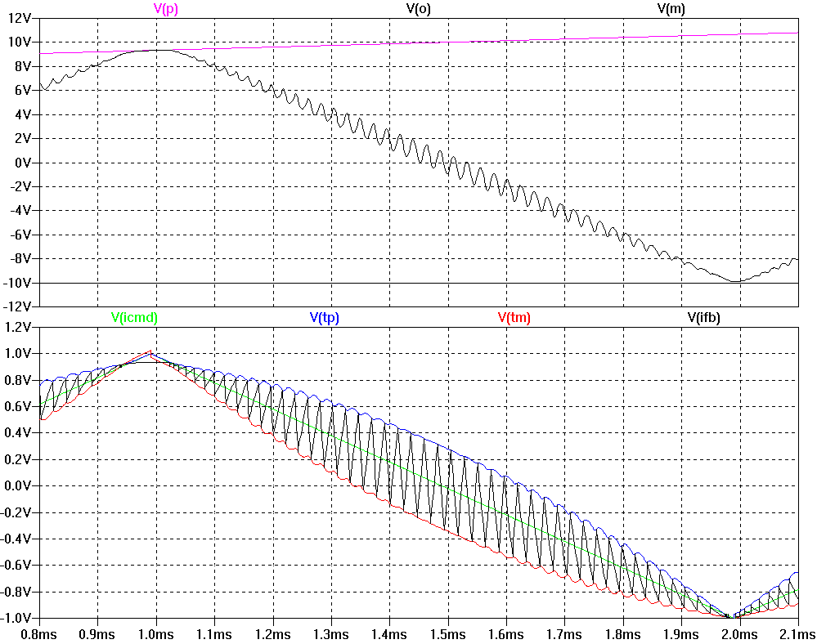The height and width of the screenshot is (644, 817).
Task: Click the -12V axis label in upper plot
Action: tap(17, 306)
